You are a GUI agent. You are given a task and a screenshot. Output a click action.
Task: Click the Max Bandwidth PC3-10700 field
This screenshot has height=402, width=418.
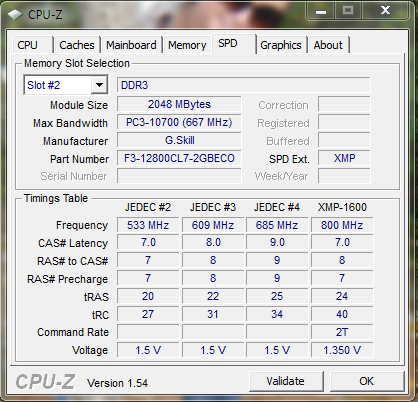[179, 122]
